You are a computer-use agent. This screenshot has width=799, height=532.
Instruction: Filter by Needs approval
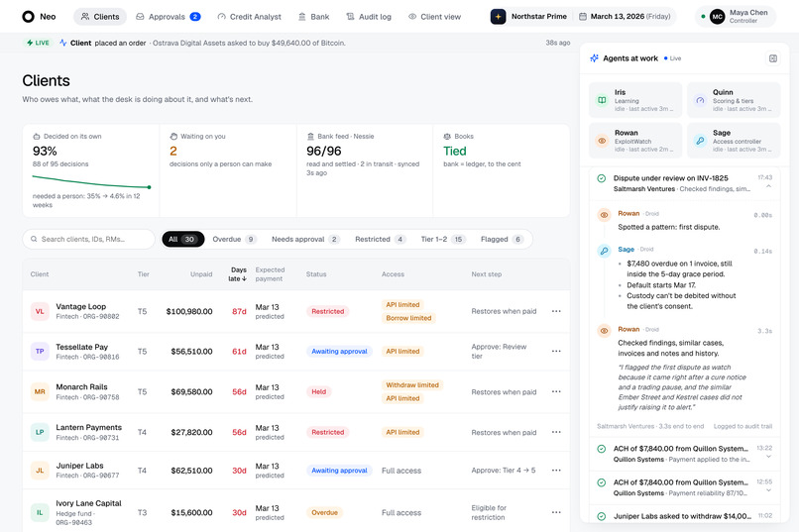click(x=305, y=240)
